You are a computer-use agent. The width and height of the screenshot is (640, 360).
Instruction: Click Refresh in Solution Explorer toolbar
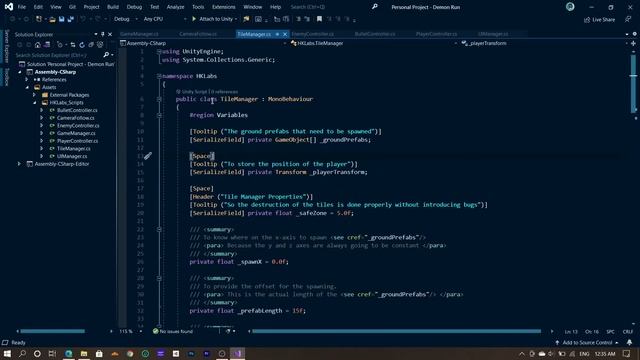pos(82,45)
